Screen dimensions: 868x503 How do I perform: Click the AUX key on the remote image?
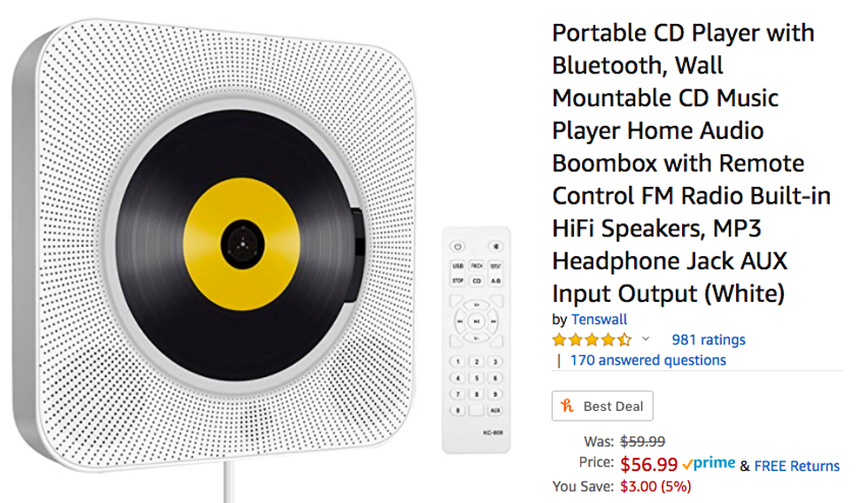[494, 410]
